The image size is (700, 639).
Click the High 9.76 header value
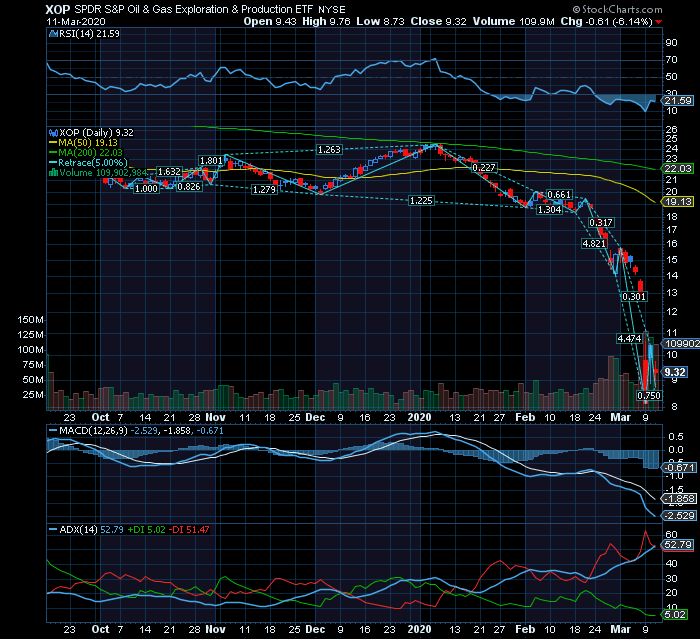tap(326, 21)
